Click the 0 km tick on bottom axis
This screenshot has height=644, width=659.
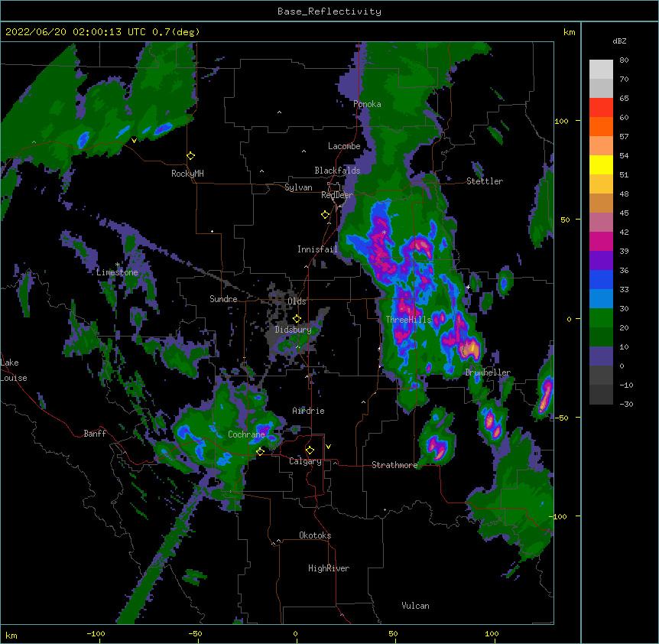(295, 633)
